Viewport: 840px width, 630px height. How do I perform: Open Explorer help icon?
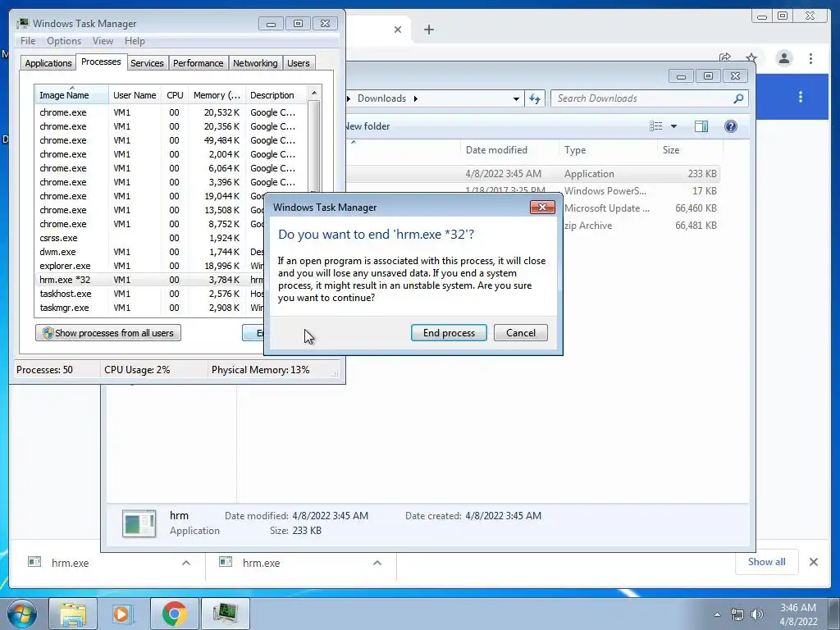[731, 126]
